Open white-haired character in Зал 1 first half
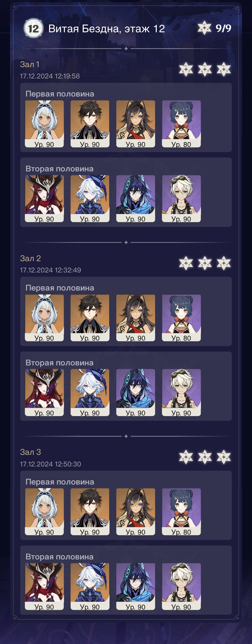This screenshot has height=644, width=252. [x=44, y=124]
